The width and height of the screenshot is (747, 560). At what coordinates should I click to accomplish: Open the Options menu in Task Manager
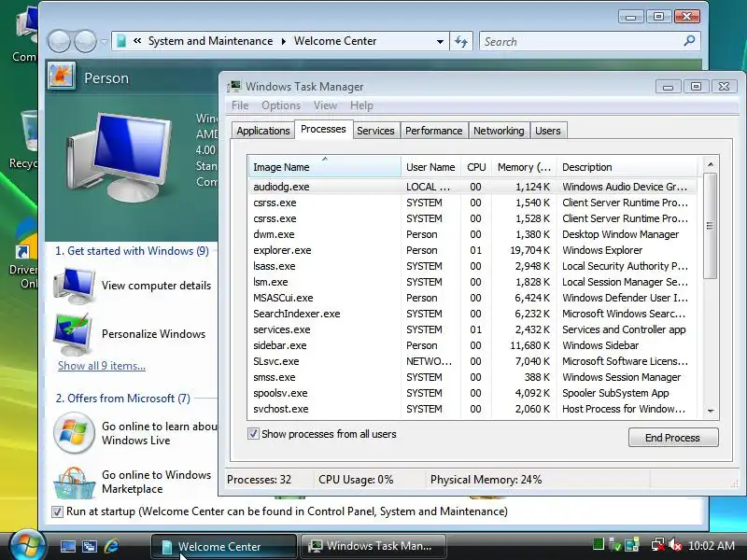281,105
